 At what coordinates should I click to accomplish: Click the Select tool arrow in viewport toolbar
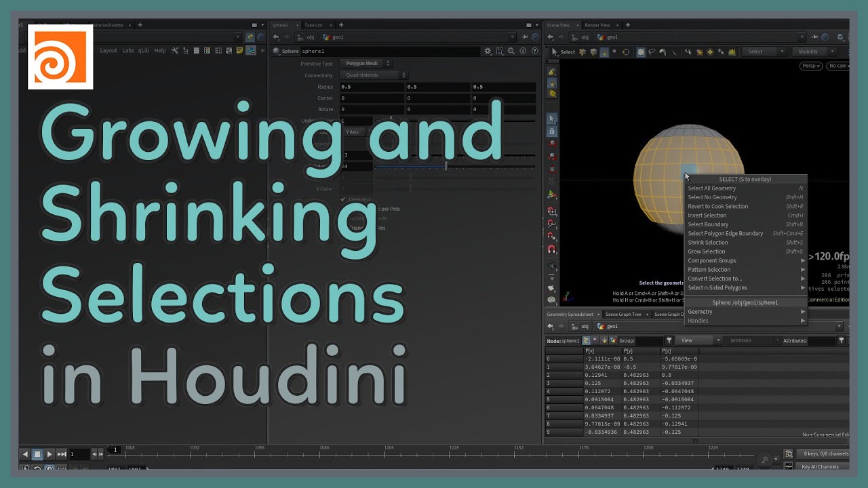[554, 52]
